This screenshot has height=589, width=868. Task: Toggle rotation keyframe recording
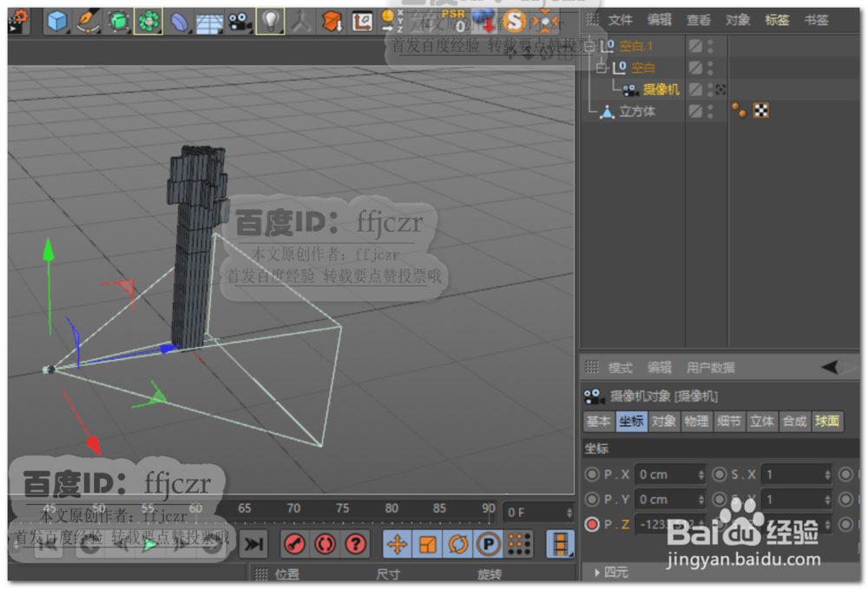coord(457,545)
